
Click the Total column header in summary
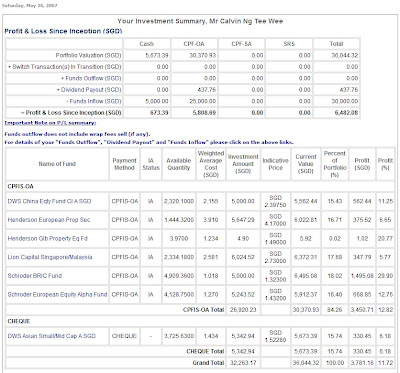(x=336, y=44)
